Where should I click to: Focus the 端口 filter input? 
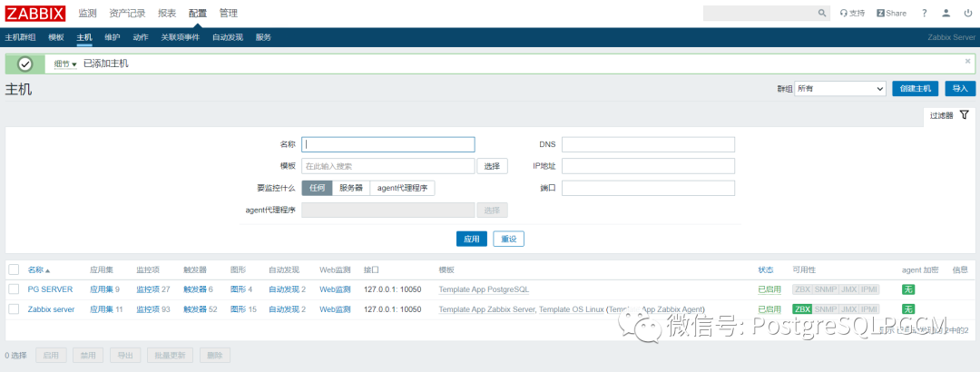coord(648,188)
